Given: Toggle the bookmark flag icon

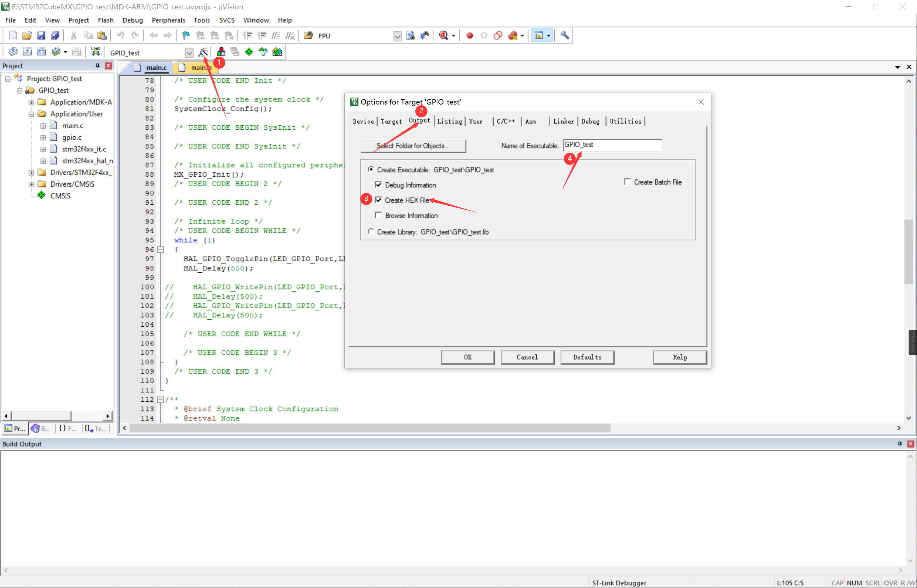Looking at the screenshot, I should coord(186,36).
